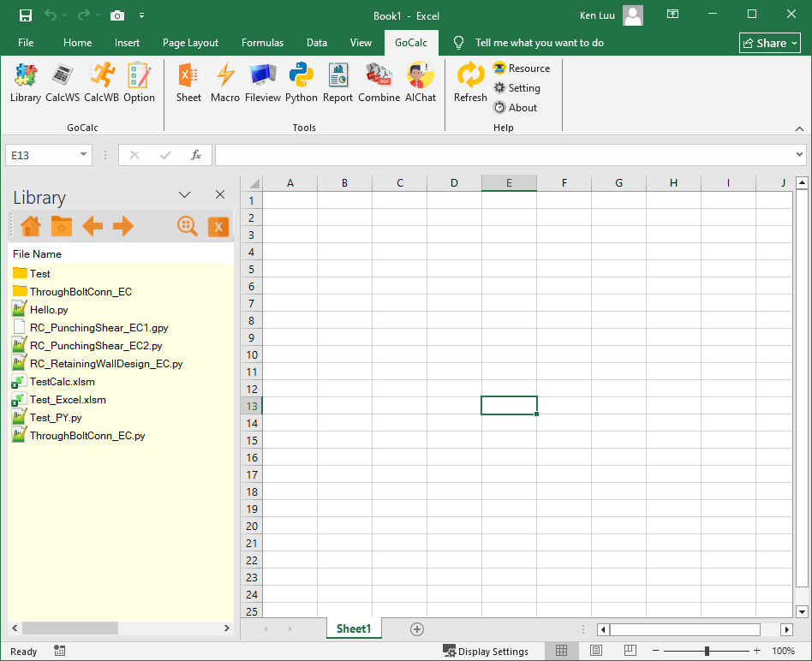Select column E header
The width and height of the screenshot is (812, 661).
coord(509,182)
